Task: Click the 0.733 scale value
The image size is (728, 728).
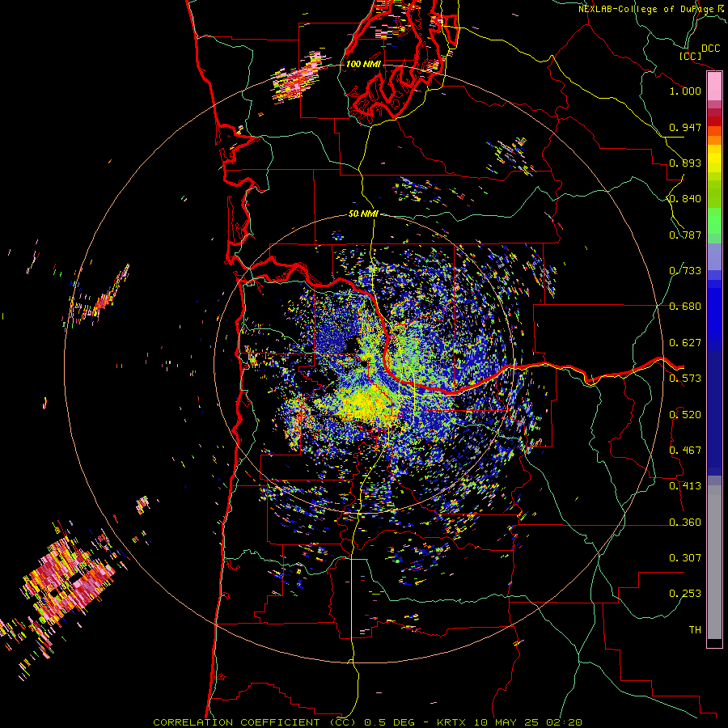Action: (685, 271)
